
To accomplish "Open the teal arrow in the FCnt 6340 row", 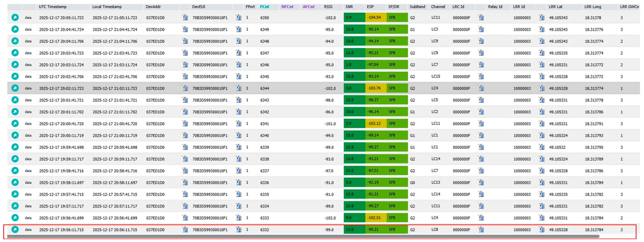I will point(15,135).
